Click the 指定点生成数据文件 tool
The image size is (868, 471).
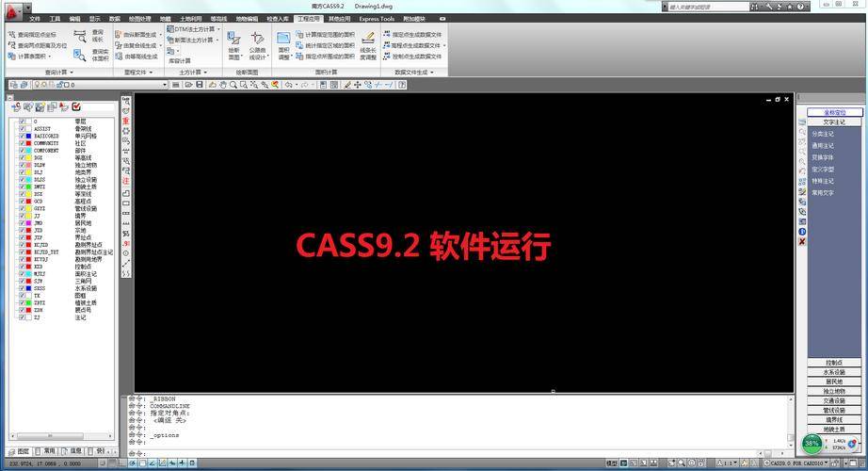[x=412, y=34]
